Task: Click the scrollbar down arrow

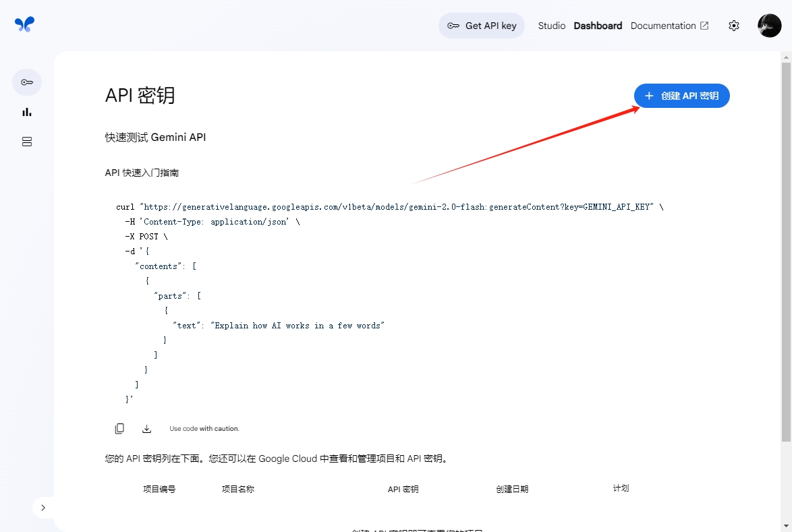Action: (x=786, y=527)
